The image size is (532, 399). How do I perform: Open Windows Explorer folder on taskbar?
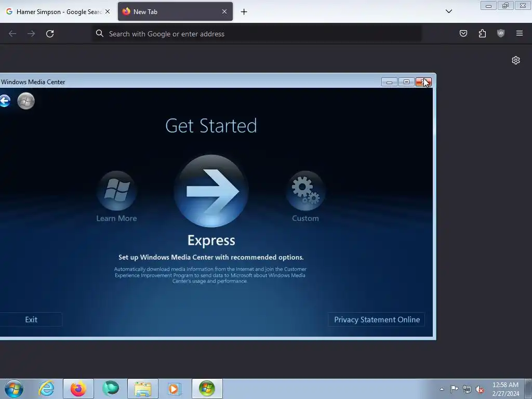143,389
